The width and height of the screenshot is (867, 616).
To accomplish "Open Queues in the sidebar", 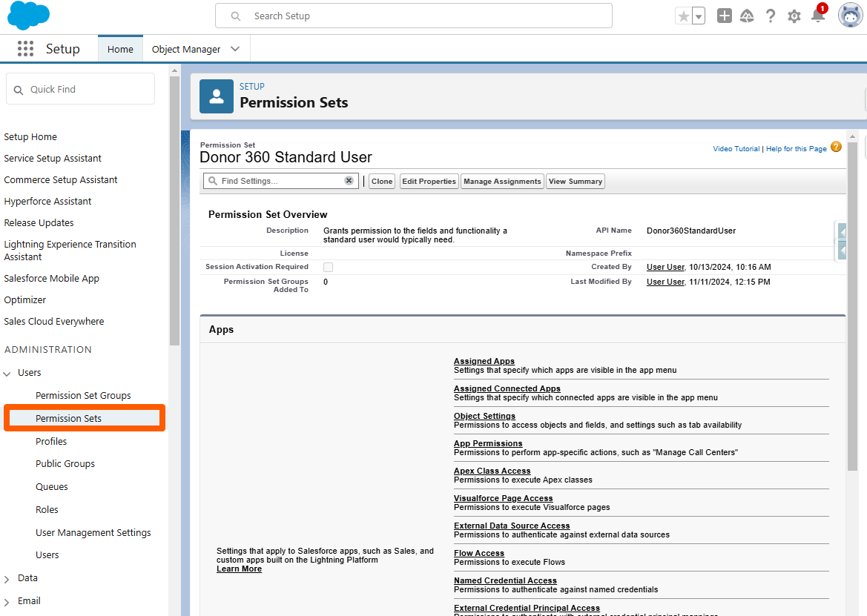I will coord(51,487).
